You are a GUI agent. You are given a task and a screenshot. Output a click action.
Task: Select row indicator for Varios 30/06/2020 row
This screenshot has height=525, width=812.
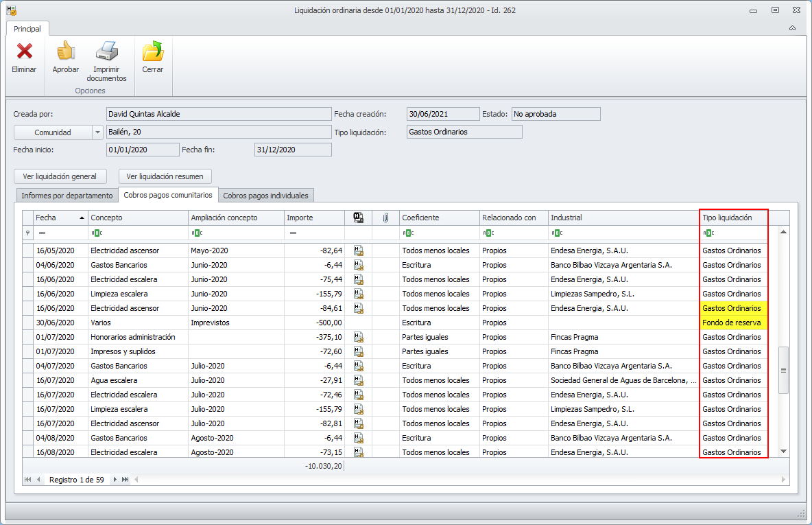point(27,323)
